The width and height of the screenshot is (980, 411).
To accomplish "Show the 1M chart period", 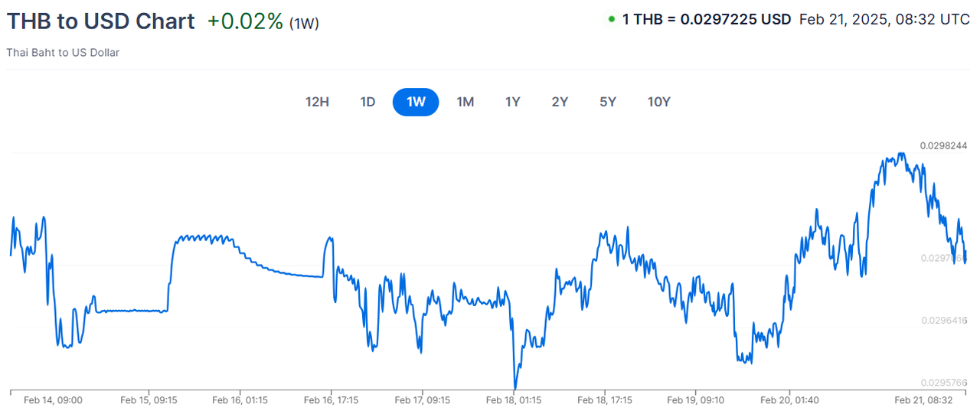I will pyautogui.click(x=465, y=103).
